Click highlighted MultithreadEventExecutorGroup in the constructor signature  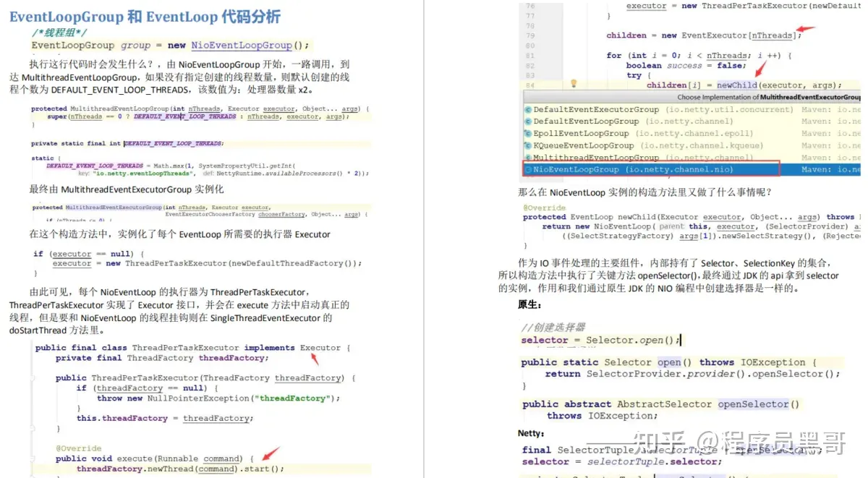click(114, 208)
